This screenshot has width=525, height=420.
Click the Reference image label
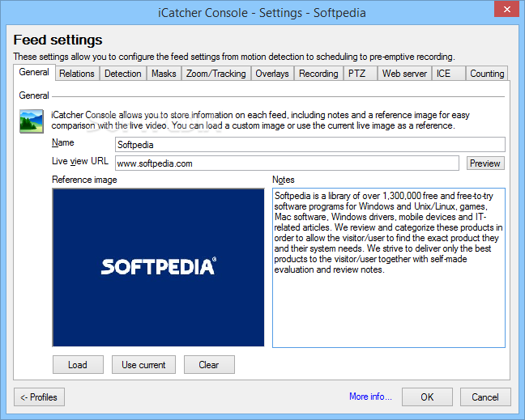pyautogui.click(x=84, y=180)
